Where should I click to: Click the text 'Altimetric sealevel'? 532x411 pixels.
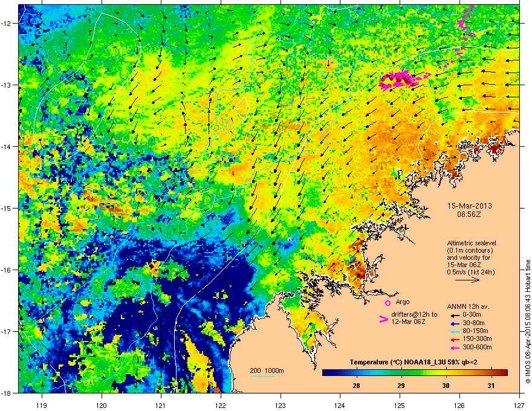click(x=472, y=243)
